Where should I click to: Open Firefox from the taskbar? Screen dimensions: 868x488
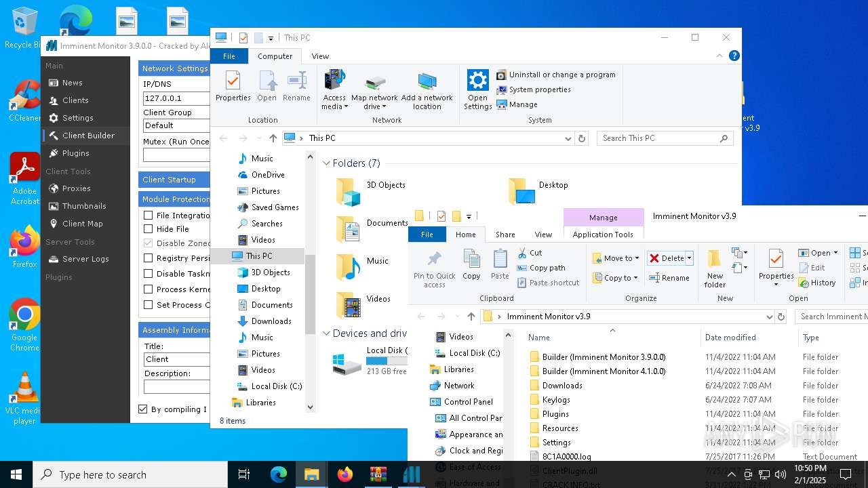tap(345, 474)
